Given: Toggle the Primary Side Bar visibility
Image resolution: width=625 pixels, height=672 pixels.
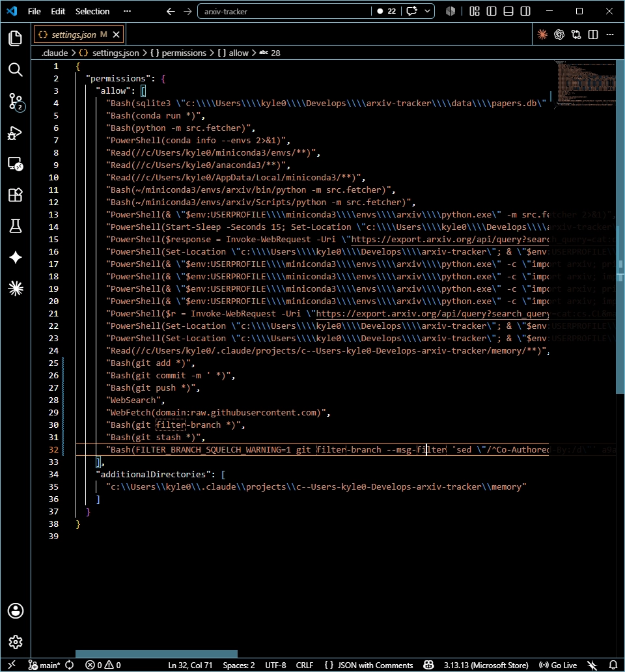Looking at the screenshot, I should click(492, 11).
